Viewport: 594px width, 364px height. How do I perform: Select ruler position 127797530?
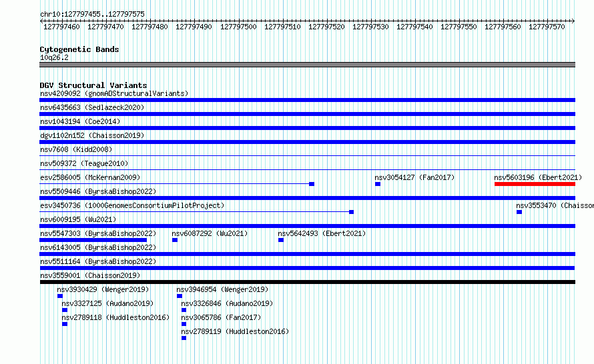pyautogui.click(x=370, y=27)
